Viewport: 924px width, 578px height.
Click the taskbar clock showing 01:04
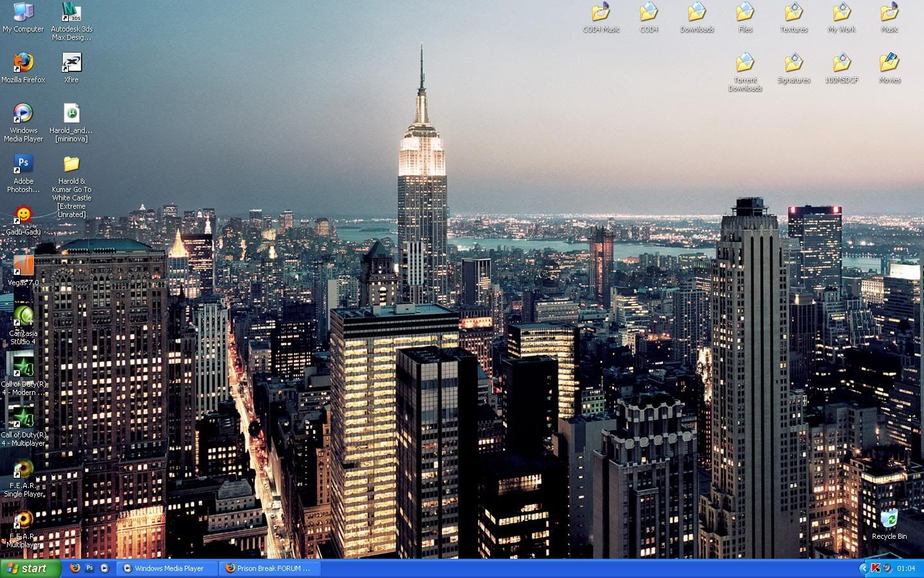tap(906, 568)
